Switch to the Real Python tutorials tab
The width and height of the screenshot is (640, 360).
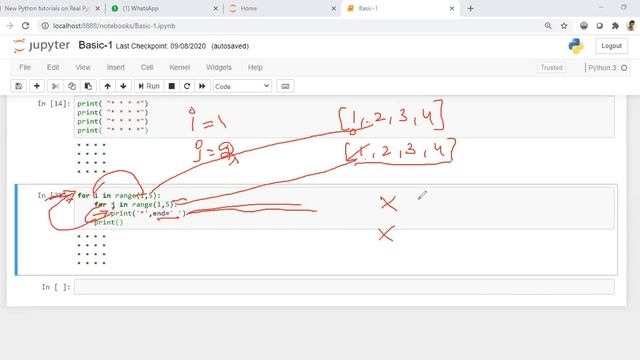click(46, 8)
